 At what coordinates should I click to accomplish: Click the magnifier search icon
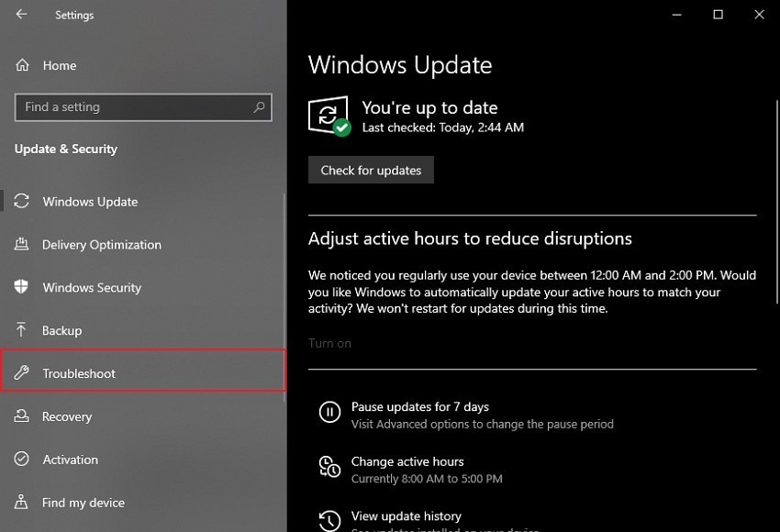[x=259, y=107]
